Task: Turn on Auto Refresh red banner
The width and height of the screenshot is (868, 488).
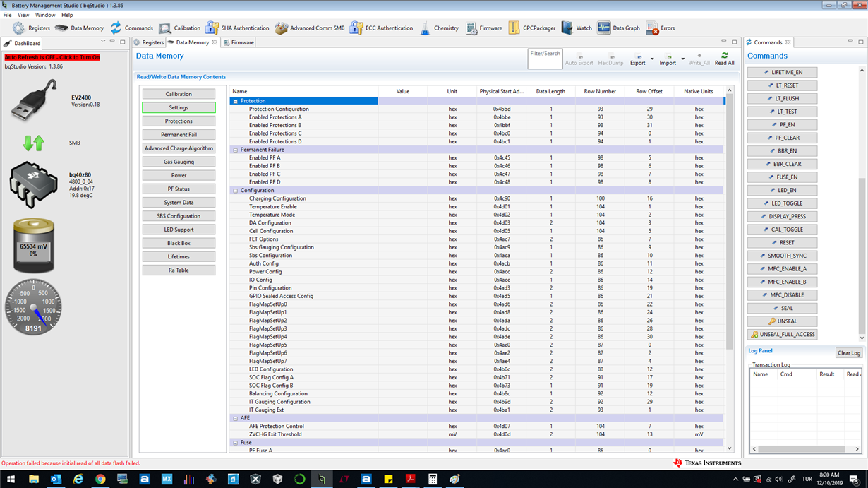Action: click(52, 56)
